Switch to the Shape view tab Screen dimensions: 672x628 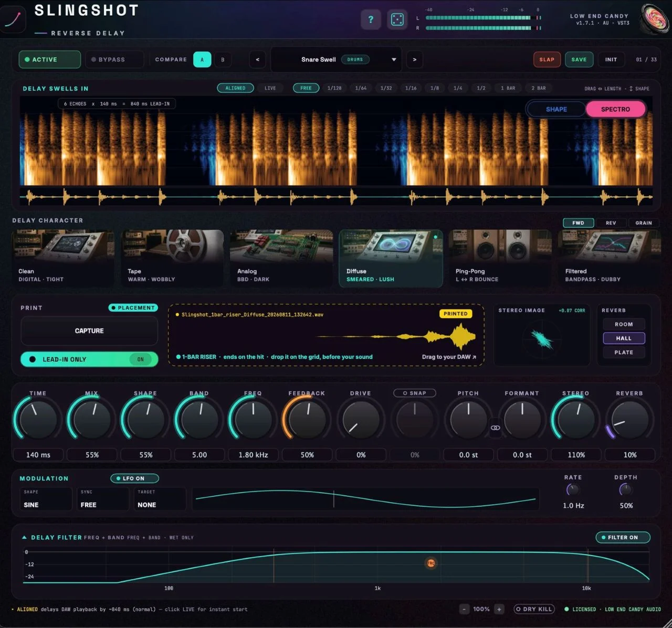[x=556, y=109]
